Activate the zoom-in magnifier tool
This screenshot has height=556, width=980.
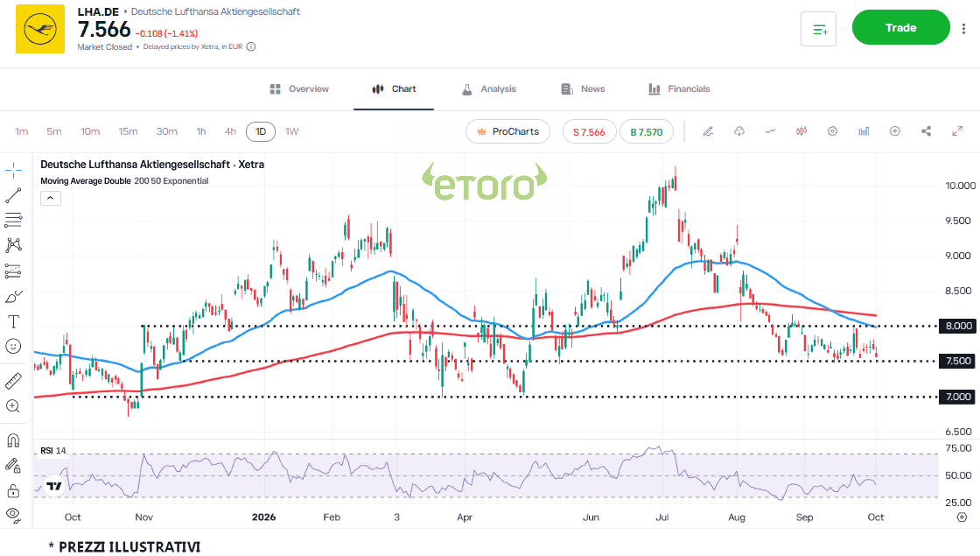13,406
